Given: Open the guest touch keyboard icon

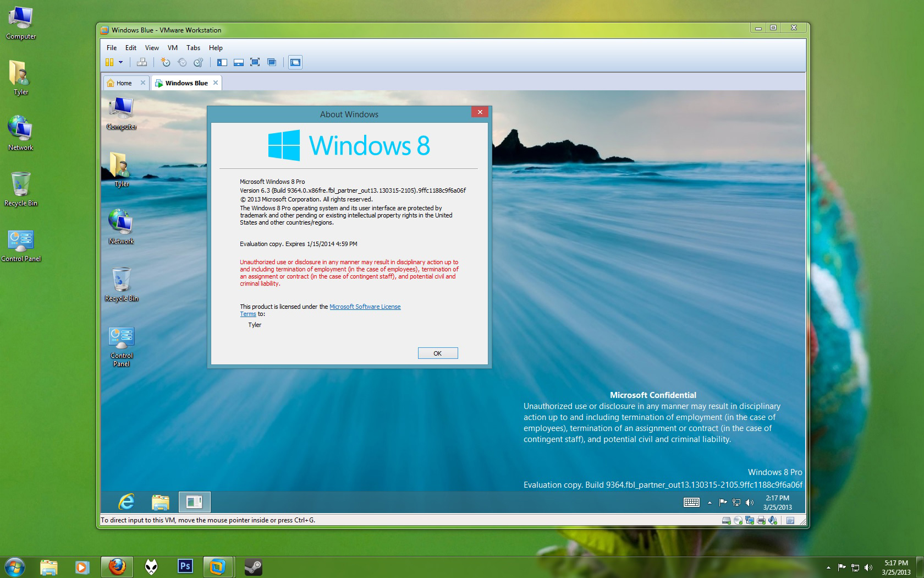Looking at the screenshot, I should click(691, 502).
